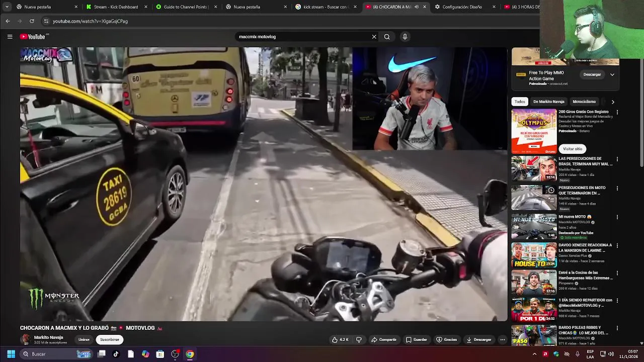The image size is (644, 362).
Task: Open the YouTube hamburger guide menu
Action: click(10, 37)
